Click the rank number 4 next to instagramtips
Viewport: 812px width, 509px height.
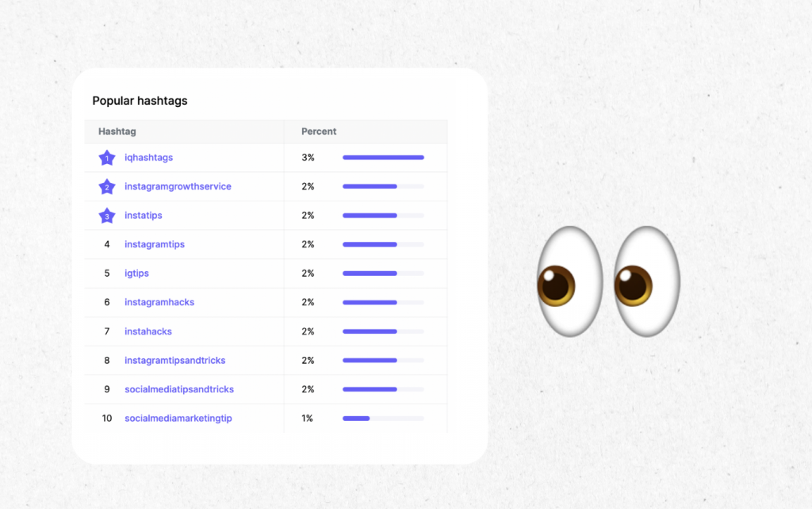[x=106, y=244]
